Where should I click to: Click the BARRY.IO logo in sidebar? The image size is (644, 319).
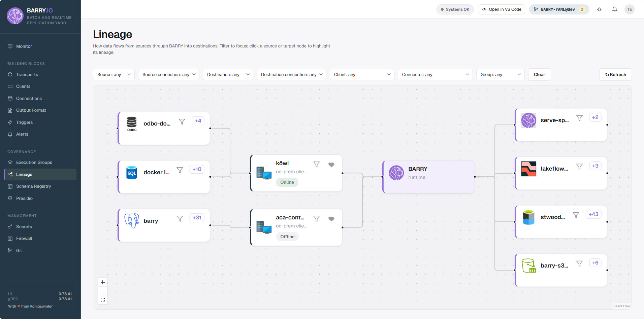pyautogui.click(x=15, y=16)
